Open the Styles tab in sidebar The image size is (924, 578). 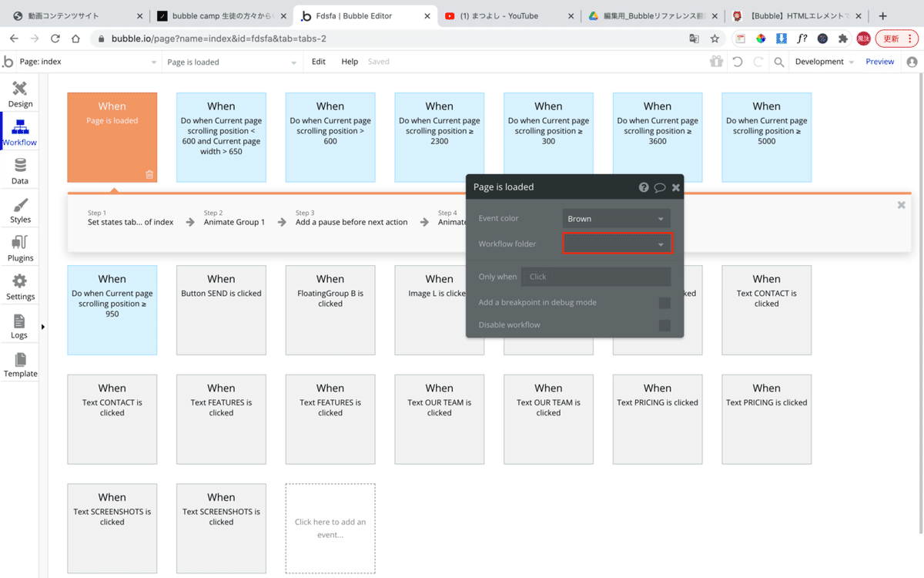(20, 210)
